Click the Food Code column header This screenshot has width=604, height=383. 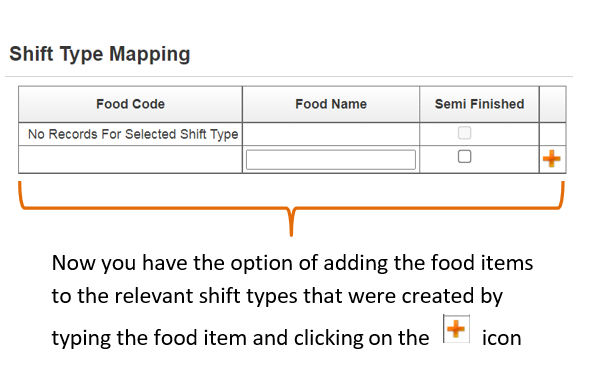point(130,104)
